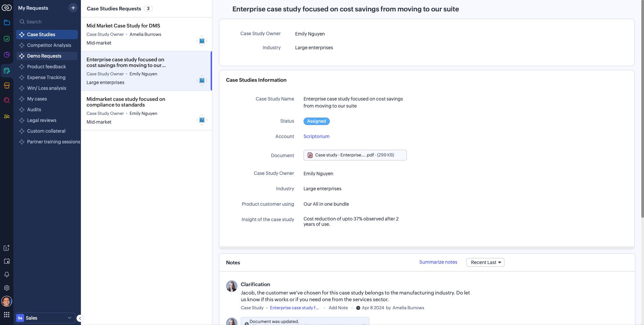
Task: Click the Clarification note author's avatar
Action: click(x=232, y=286)
